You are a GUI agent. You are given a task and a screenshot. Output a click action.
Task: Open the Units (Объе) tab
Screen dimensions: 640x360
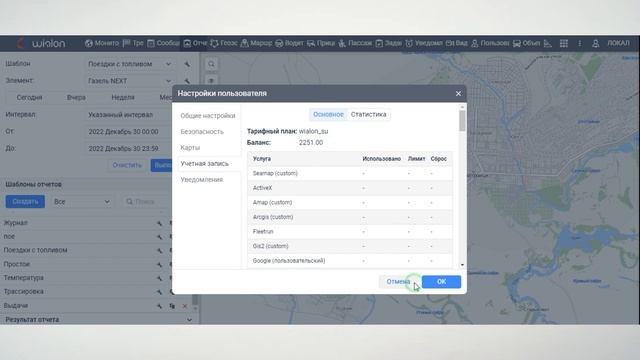pyautogui.click(x=526, y=43)
